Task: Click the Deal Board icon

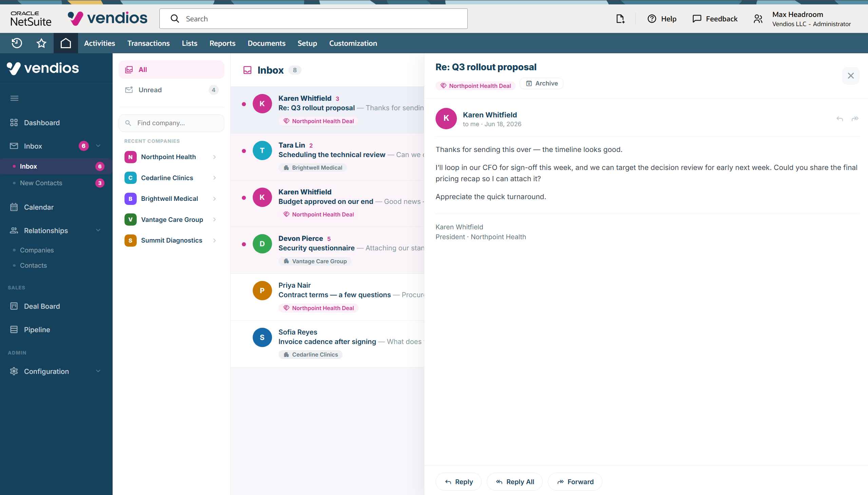Action: coord(14,306)
